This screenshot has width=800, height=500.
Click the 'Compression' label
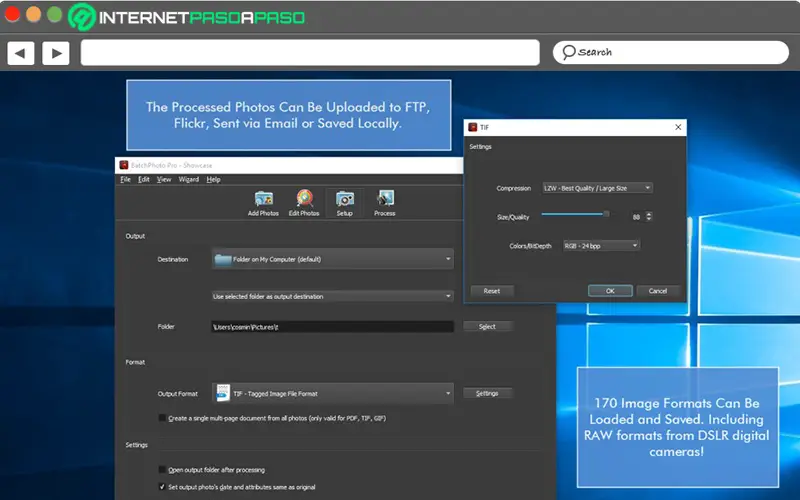513,188
